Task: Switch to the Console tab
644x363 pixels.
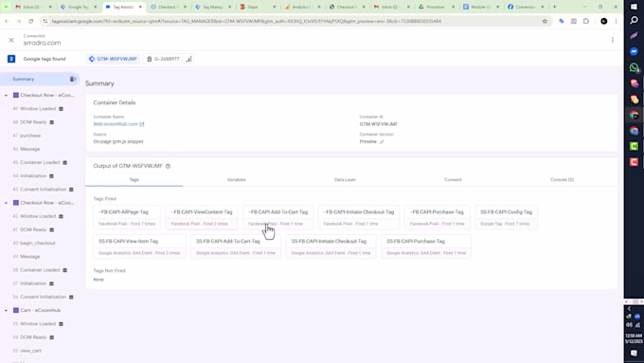Action: (562, 180)
